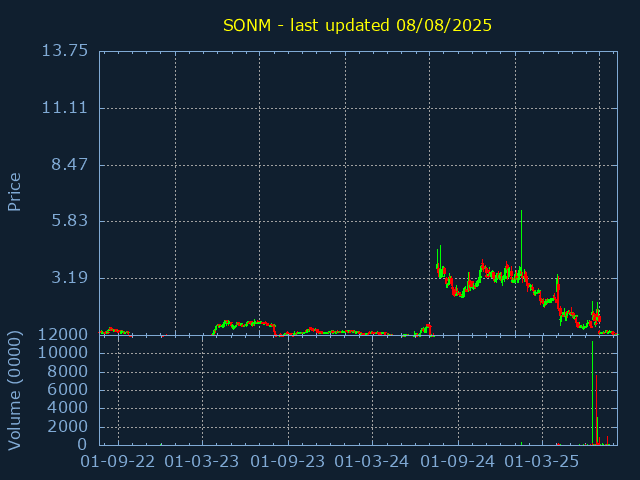This screenshot has height=480, width=640.
Task: Click the 4000 volume axis label
Action: pos(67,407)
